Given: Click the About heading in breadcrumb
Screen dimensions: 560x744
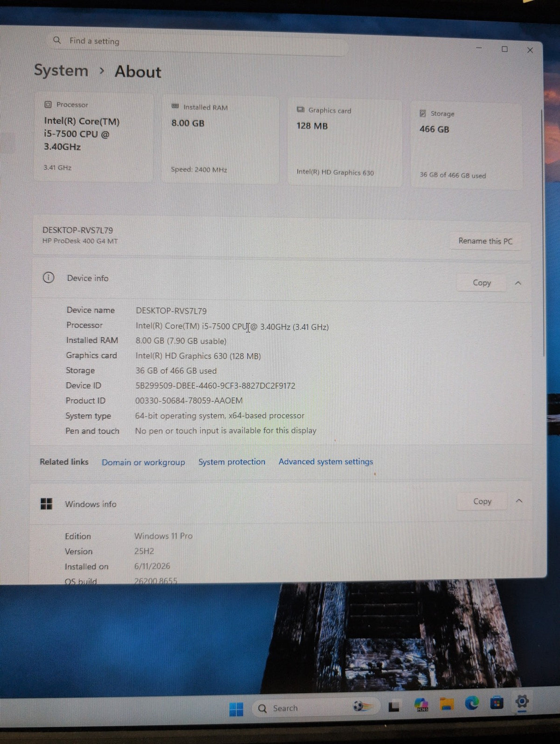Looking at the screenshot, I should (x=138, y=71).
